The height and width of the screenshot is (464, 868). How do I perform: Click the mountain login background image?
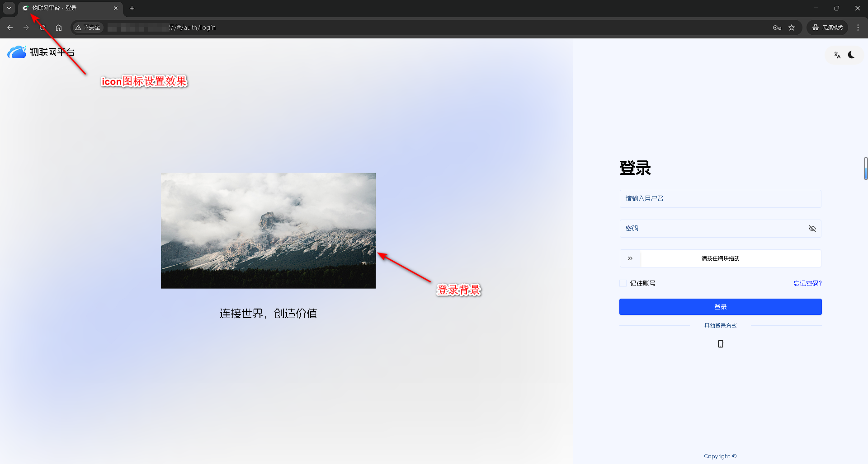point(268,230)
